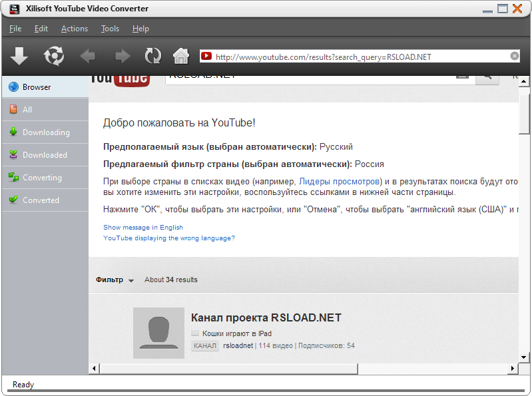Go back with the left arrow icon
The image size is (532, 396).
click(x=88, y=56)
